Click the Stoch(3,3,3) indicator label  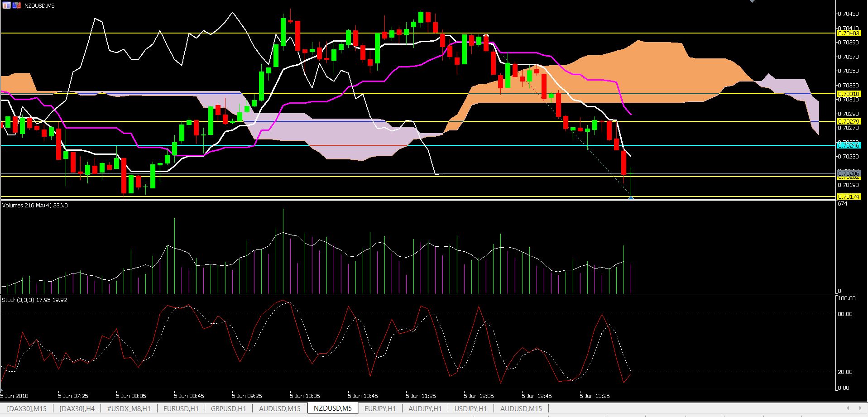(34, 300)
